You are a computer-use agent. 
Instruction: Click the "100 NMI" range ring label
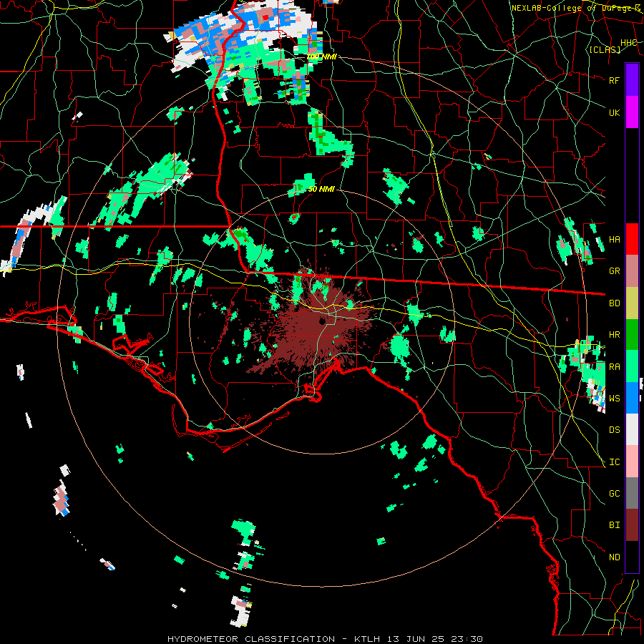click(321, 57)
